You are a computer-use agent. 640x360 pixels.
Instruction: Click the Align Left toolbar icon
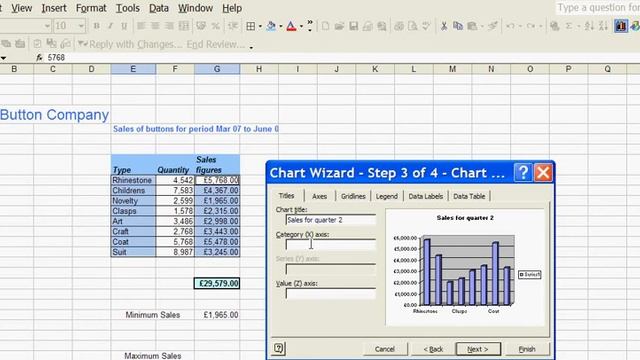click(141, 26)
